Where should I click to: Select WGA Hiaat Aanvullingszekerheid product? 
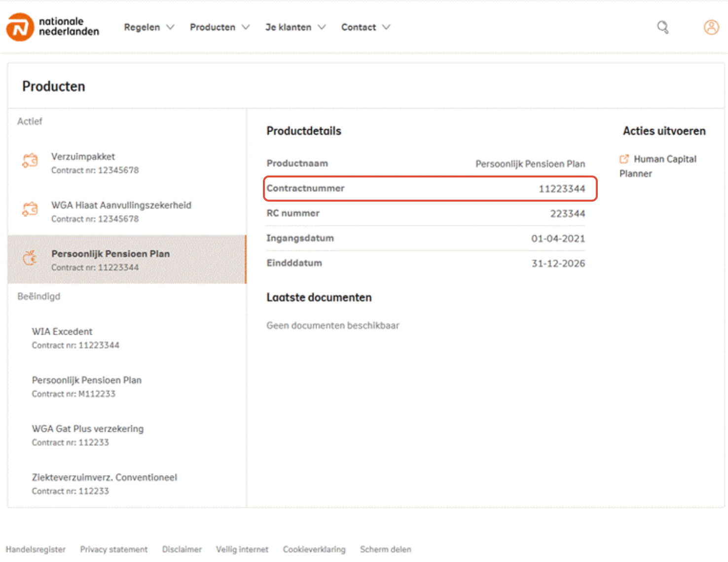tap(127, 211)
